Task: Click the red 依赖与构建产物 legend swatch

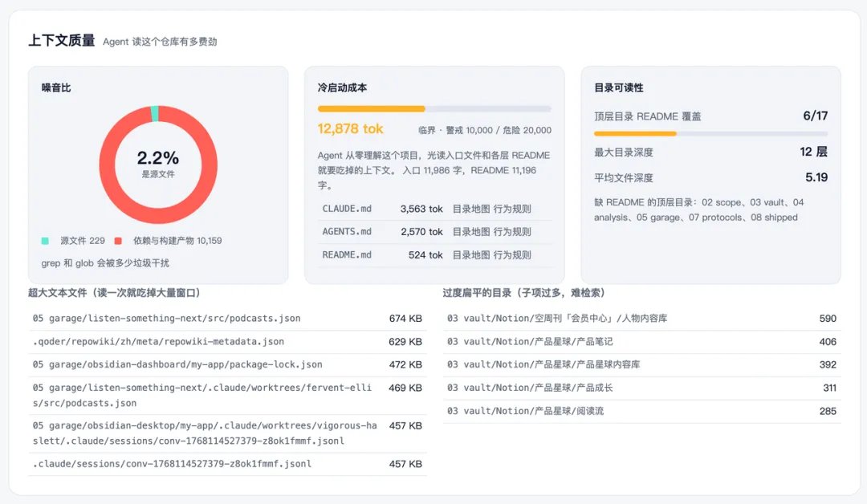Action: point(118,241)
